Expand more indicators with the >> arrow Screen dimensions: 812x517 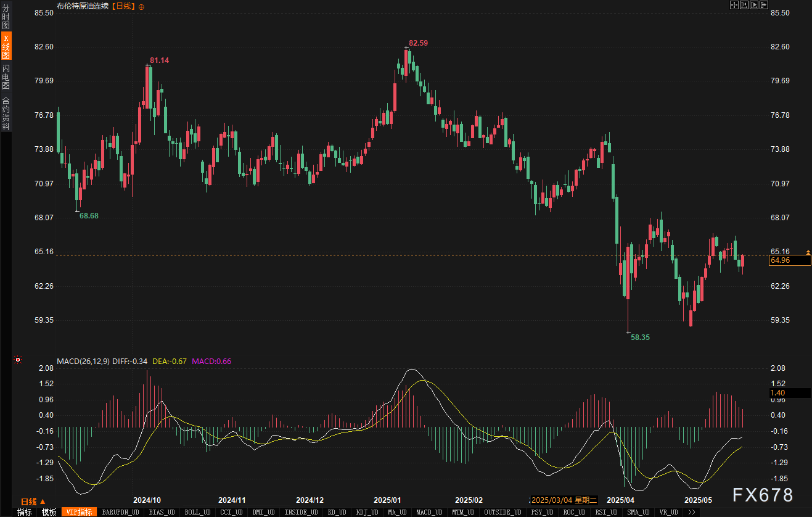691,512
